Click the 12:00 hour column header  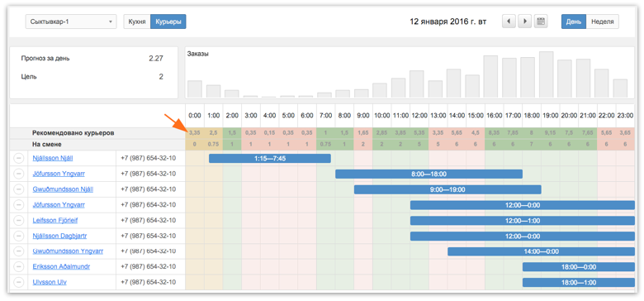click(x=419, y=116)
